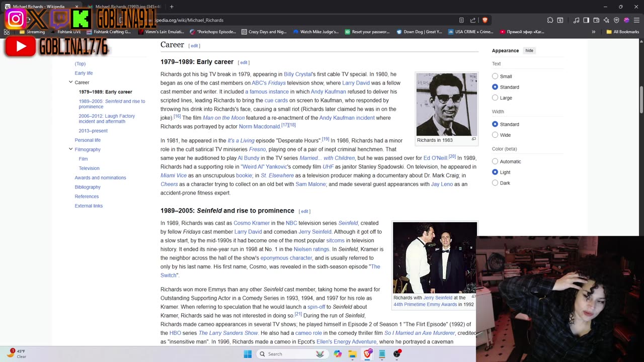Image resolution: width=644 pixels, height=362 pixels.
Task: Open the Brave Wallet icon
Action: (596, 20)
